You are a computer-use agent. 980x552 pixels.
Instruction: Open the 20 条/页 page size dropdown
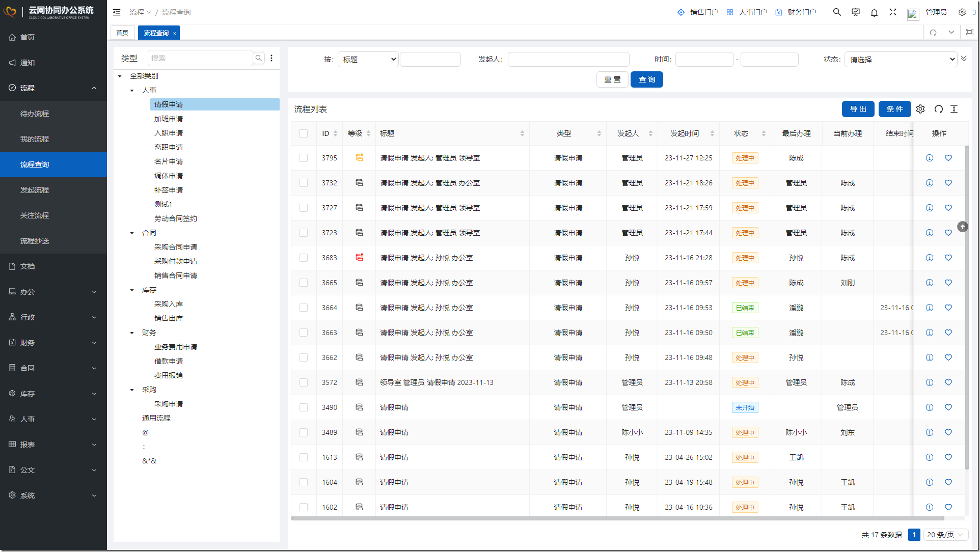coord(945,535)
